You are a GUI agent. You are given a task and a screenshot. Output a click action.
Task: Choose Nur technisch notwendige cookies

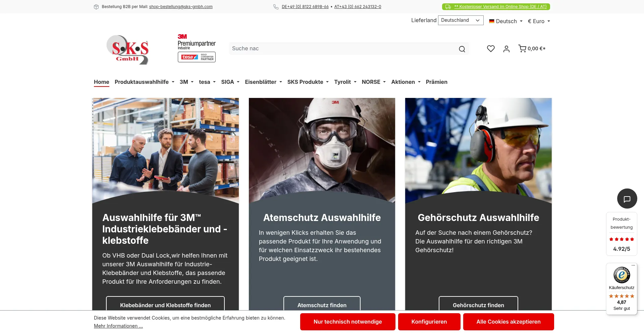347,322
